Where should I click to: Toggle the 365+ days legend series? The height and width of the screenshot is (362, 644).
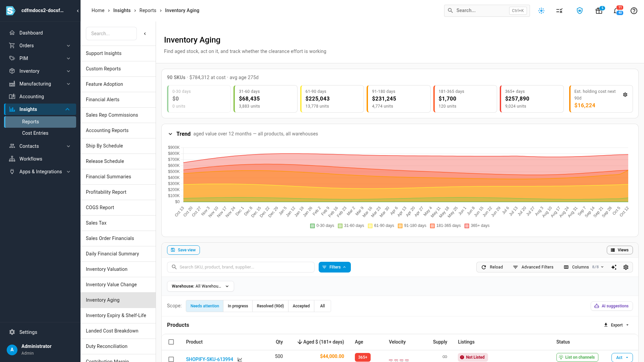(477, 226)
